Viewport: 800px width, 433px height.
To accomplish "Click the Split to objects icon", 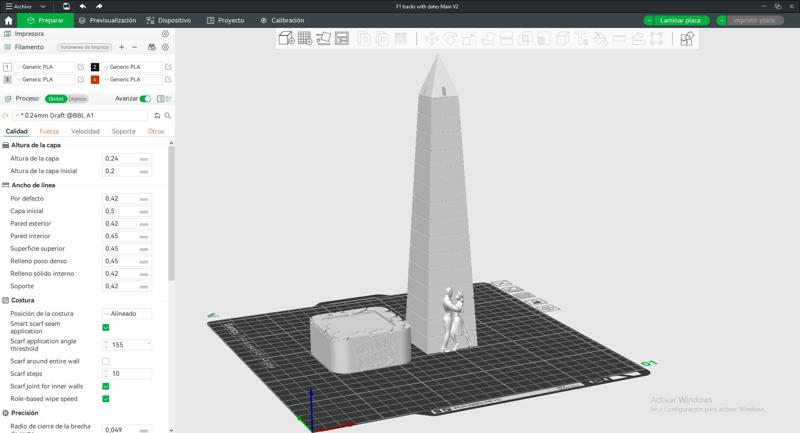I will (364, 38).
